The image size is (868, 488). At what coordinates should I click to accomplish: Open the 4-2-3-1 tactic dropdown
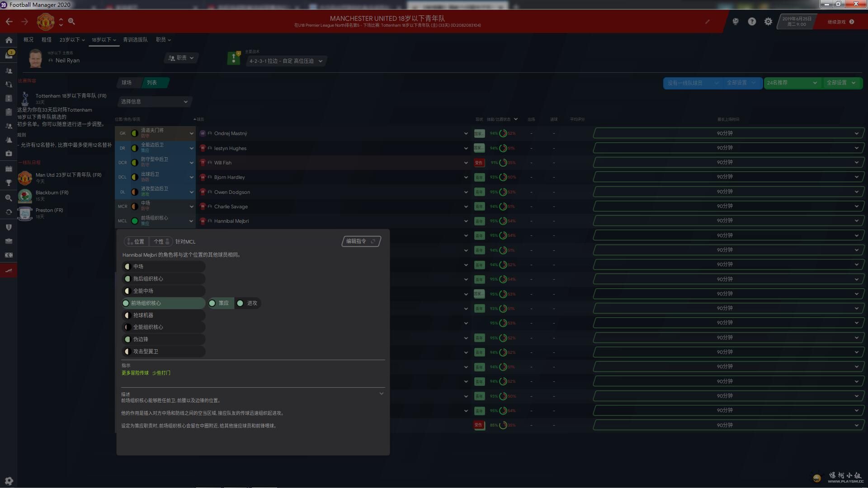coord(286,61)
